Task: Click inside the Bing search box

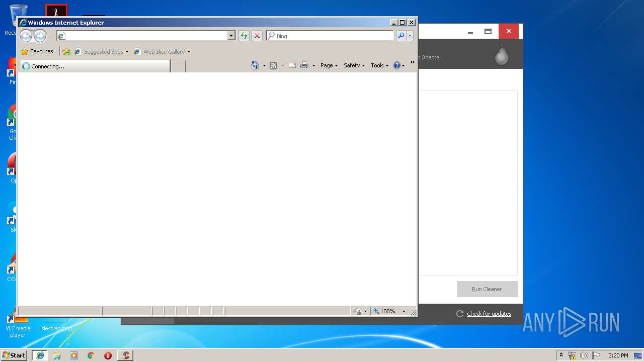Action: pyautogui.click(x=330, y=36)
